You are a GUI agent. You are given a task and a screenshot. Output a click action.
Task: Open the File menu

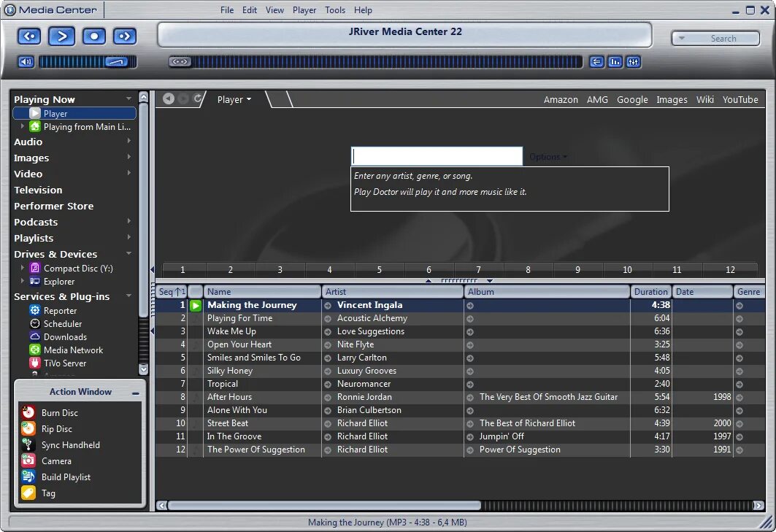click(227, 10)
